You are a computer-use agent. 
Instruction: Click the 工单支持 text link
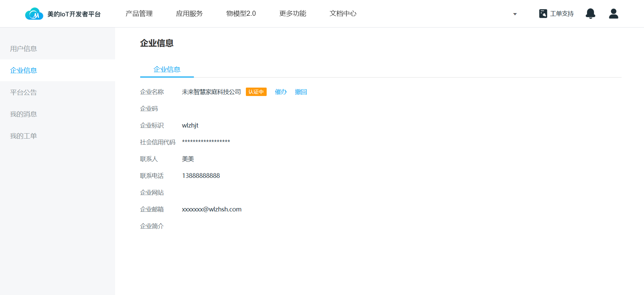pyautogui.click(x=562, y=14)
